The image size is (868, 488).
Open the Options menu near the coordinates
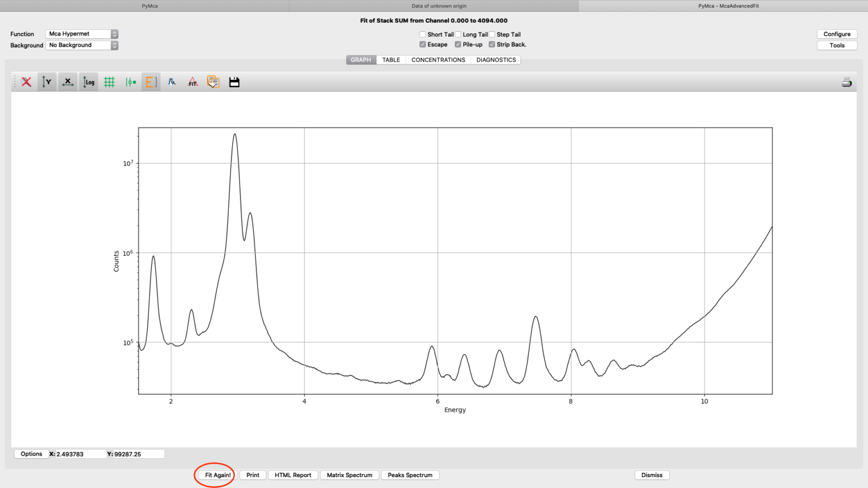pos(31,454)
